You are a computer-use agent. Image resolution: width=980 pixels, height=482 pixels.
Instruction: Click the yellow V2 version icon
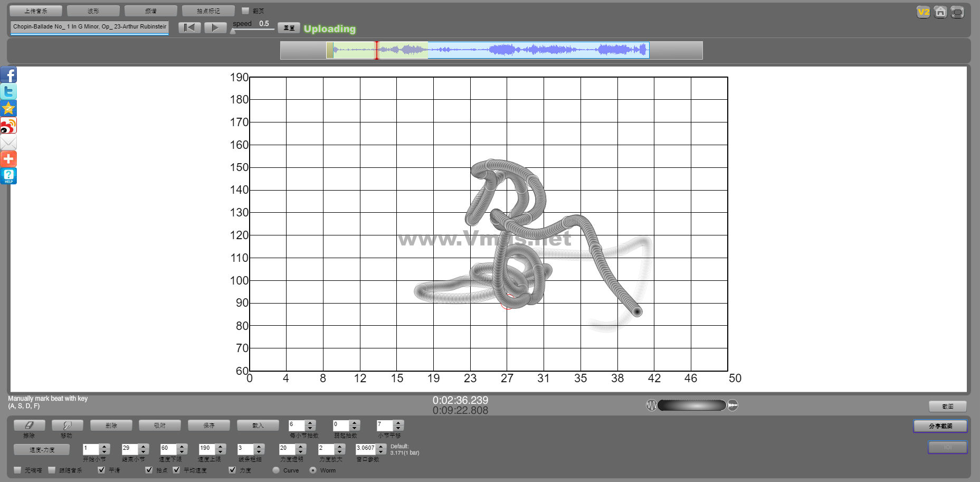tap(924, 12)
